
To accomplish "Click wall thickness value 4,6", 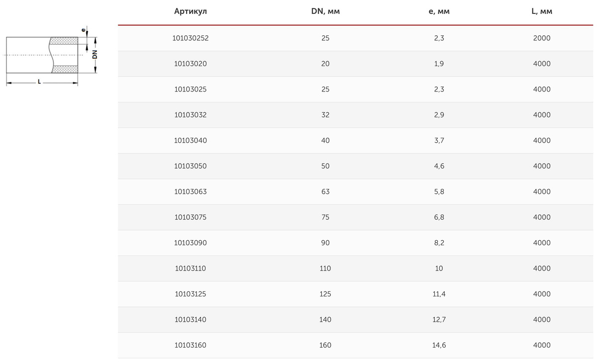I will coord(439,166).
